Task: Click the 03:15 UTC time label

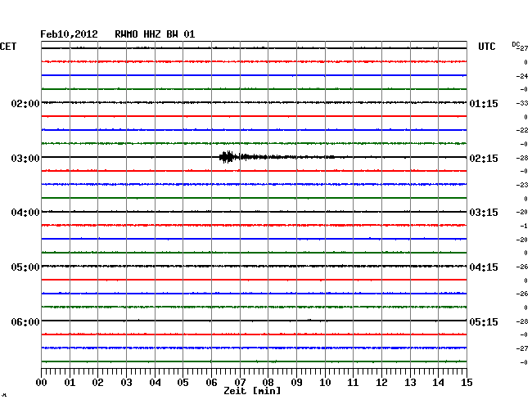Action: (484, 213)
